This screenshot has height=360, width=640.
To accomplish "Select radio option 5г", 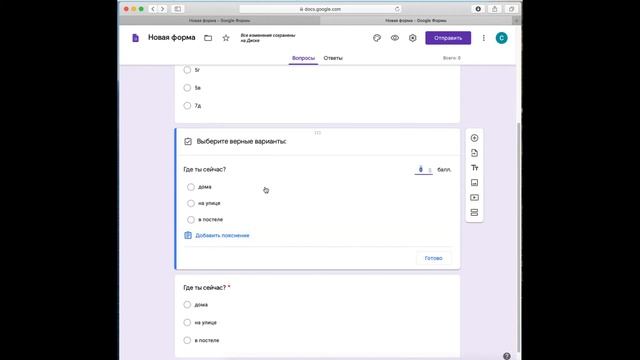I will pyautogui.click(x=187, y=70).
